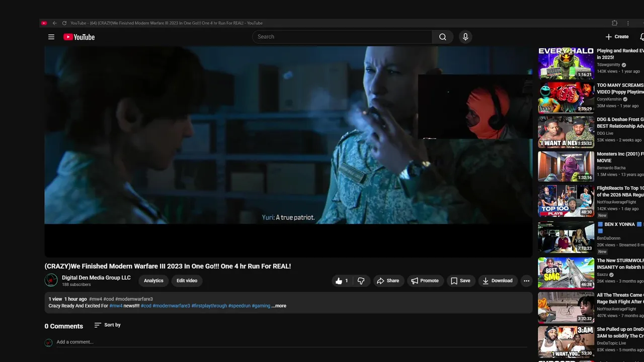Click the browser address bar title text
The width and height of the screenshot is (644, 362).
tap(167, 23)
